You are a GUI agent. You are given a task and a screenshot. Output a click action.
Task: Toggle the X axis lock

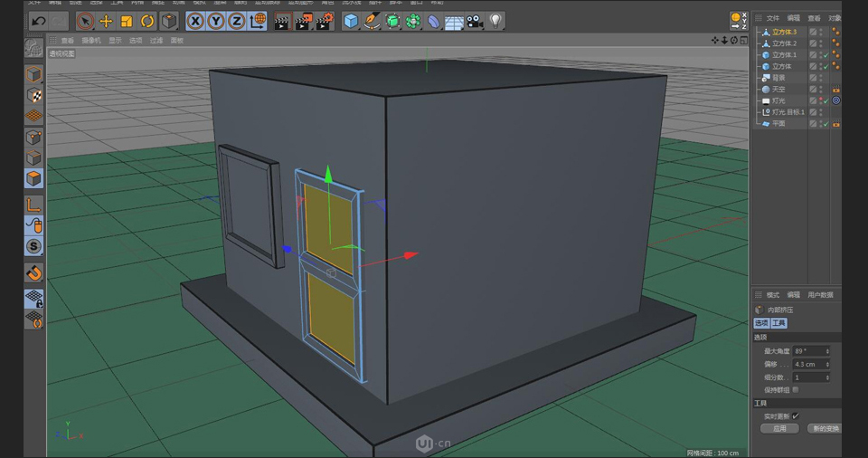[195, 22]
